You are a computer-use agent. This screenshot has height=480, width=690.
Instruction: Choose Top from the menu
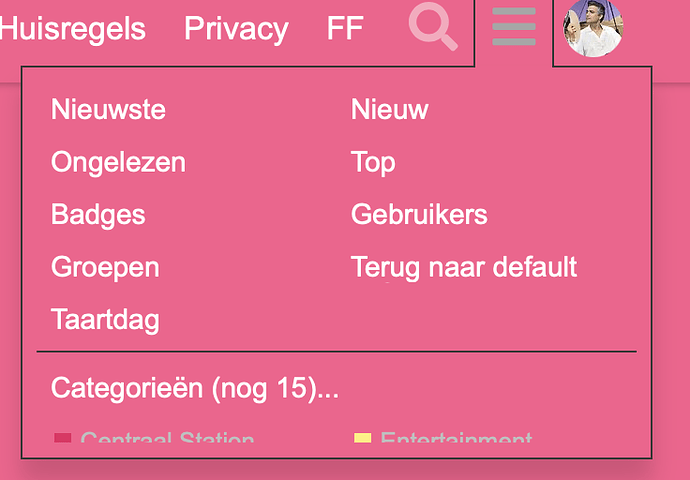point(373,162)
